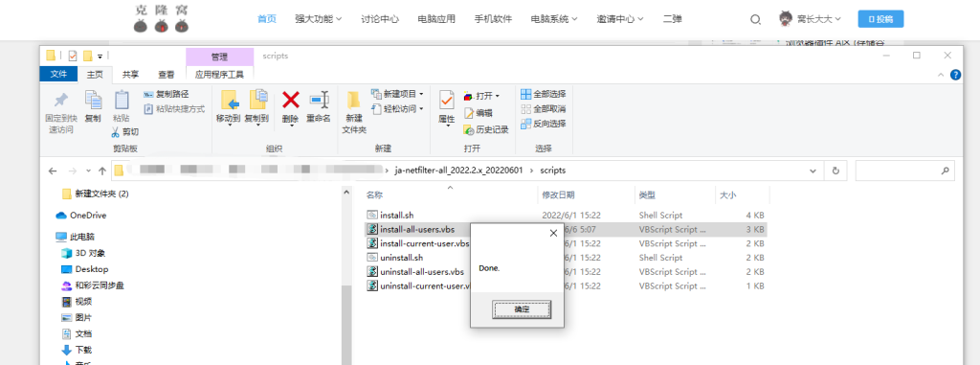Viewport: 980px width, 365px height.
Task: Click the Manage (管理) contextual tab
Action: pos(219,57)
